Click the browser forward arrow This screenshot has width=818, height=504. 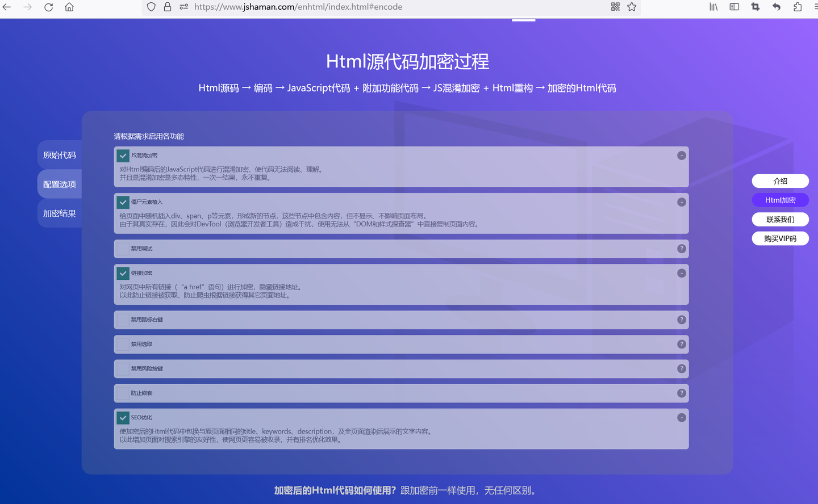28,7
